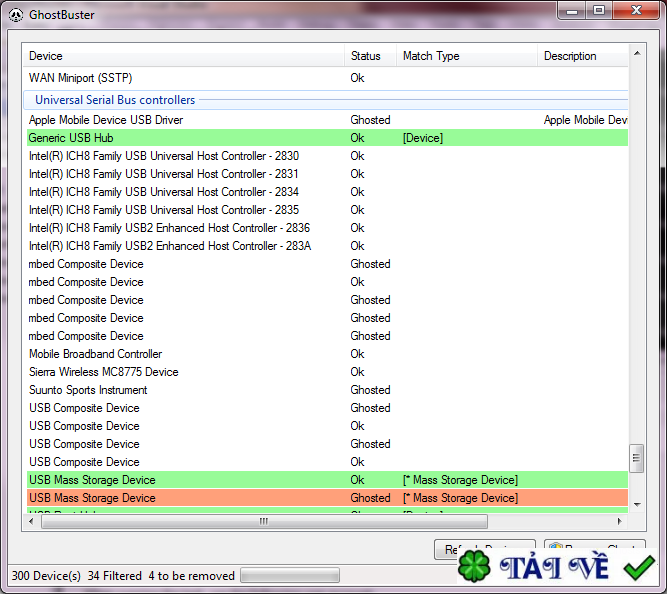Image resolution: width=667 pixels, height=594 pixels.
Task: Sort by the Description column header
Action: tap(583, 56)
